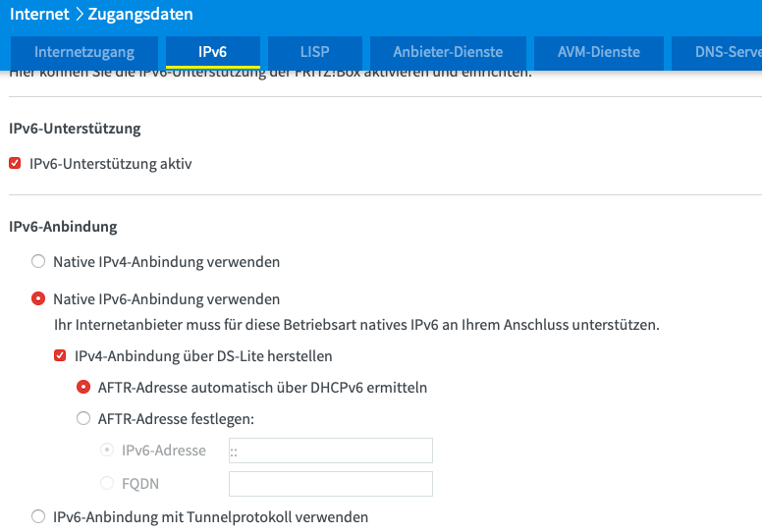Select the IPv6 tab

click(x=213, y=52)
